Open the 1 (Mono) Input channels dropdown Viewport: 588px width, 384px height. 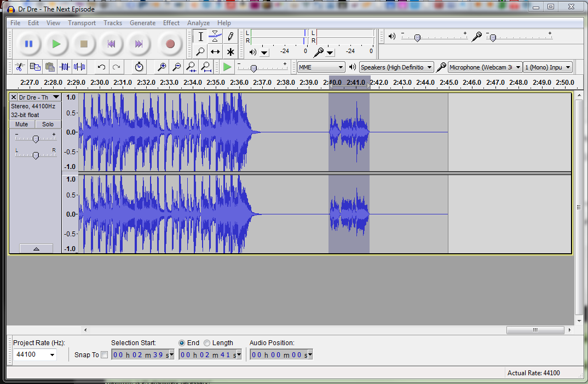[548, 67]
